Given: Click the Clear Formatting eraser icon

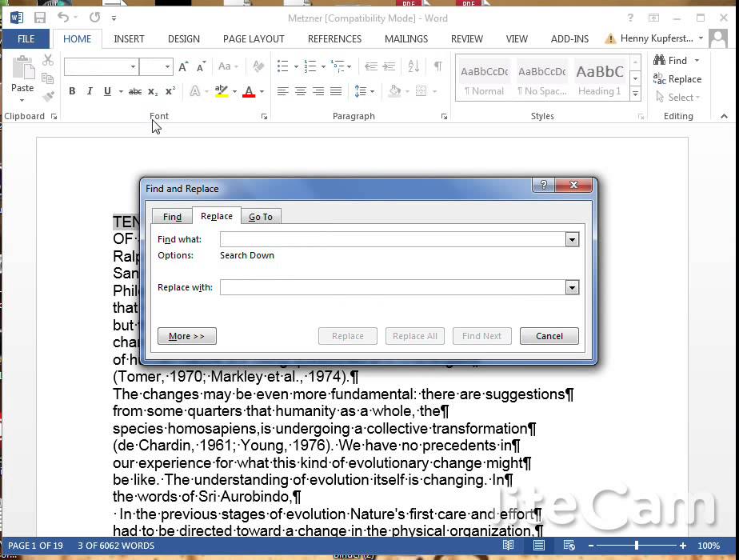Looking at the screenshot, I should (x=258, y=66).
